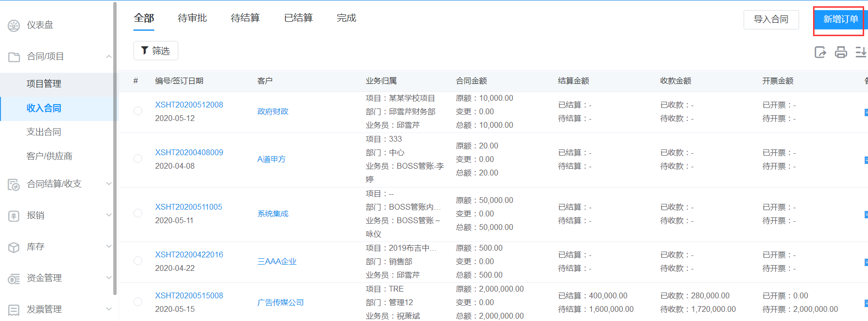Click the 结算金额 column header
Viewport: 868px width, 321px height.
pyautogui.click(x=574, y=81)
